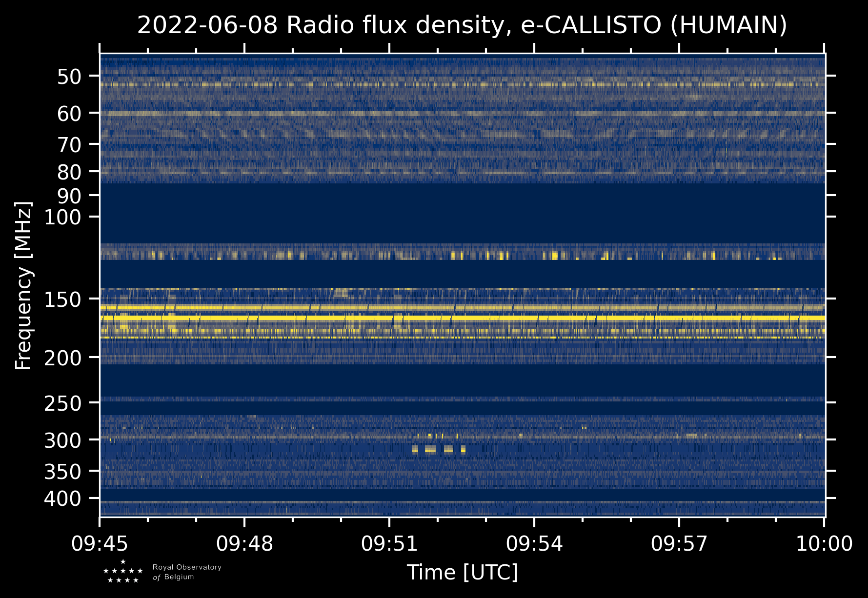868x598 pixels.
Task: Select the 09:57 time axis label
Action: (x=679, y=543)
